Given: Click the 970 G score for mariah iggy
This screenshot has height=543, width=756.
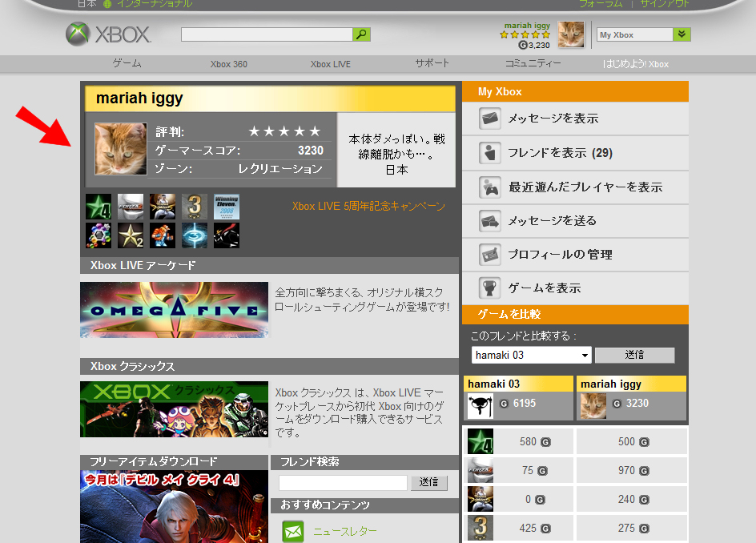Looking at the screenshot, I should (633, 471).
